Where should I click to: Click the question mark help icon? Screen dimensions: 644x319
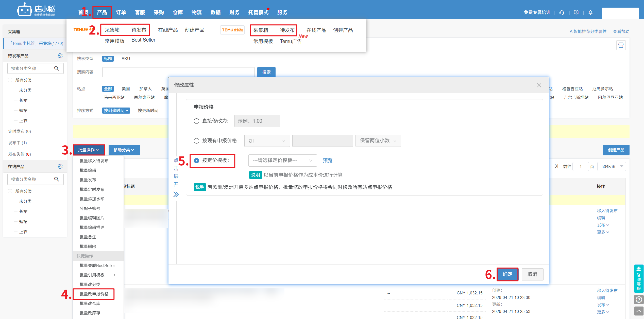coord(639,300)
